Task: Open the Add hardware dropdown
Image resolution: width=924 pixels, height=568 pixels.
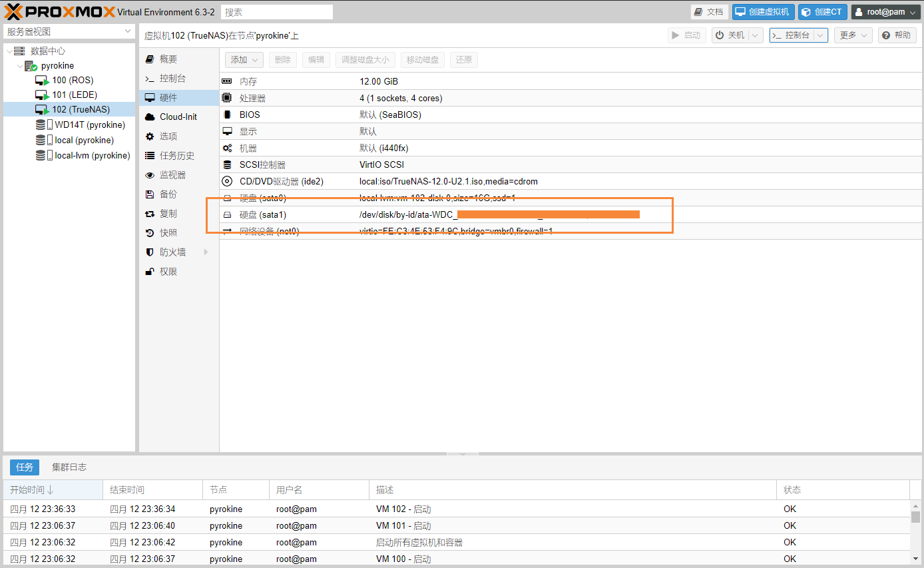Action: pyautogui.click(x=244, y=60)
